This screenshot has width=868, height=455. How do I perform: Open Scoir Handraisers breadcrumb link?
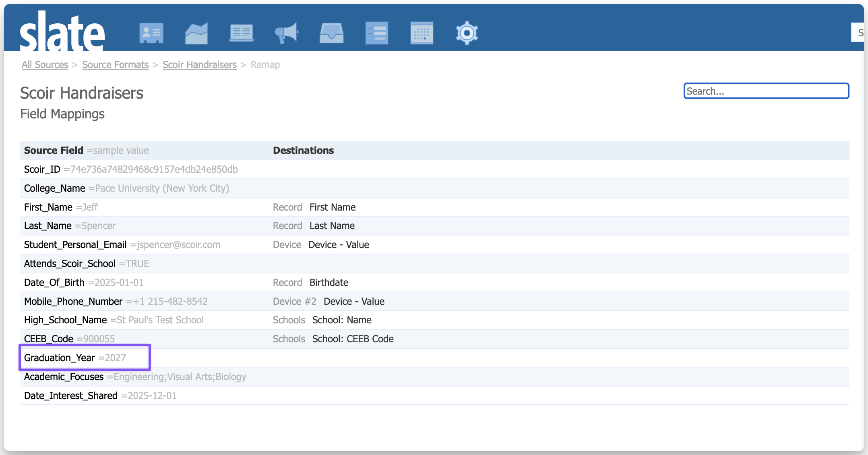(x=200, y=65)
